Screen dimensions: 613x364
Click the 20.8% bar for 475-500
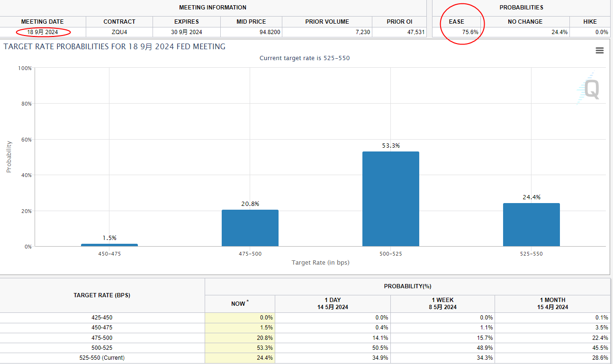coord(250,228)
